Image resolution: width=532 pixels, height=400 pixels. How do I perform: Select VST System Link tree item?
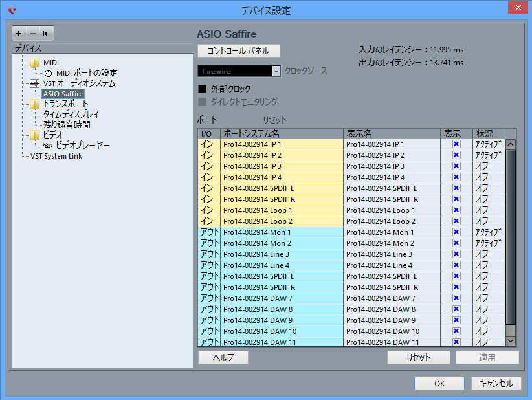tap(56, 156)
